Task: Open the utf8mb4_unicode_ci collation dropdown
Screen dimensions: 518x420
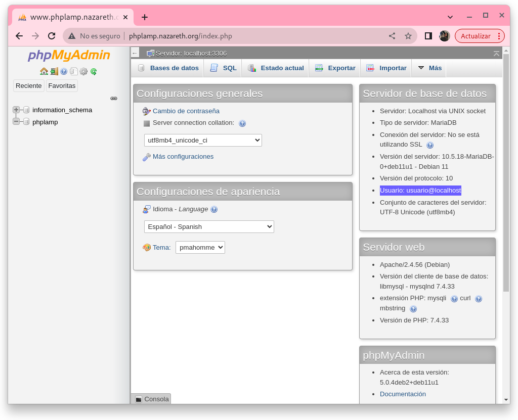Action: pos(203,140)
